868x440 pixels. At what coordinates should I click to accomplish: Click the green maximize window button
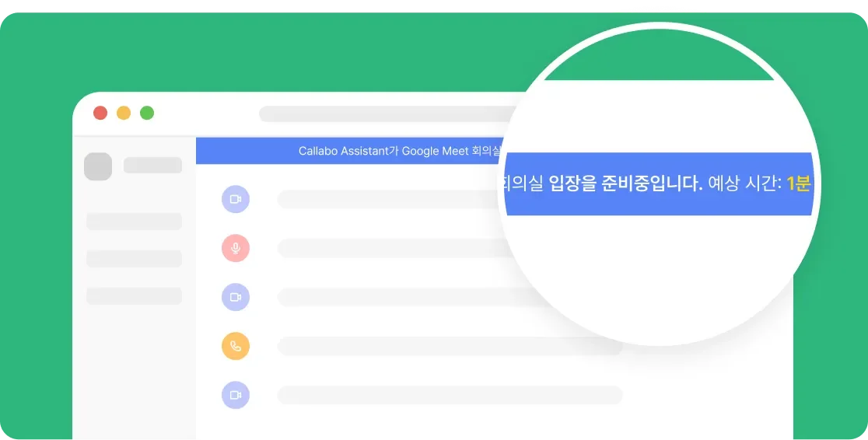[x=147, y=113]
